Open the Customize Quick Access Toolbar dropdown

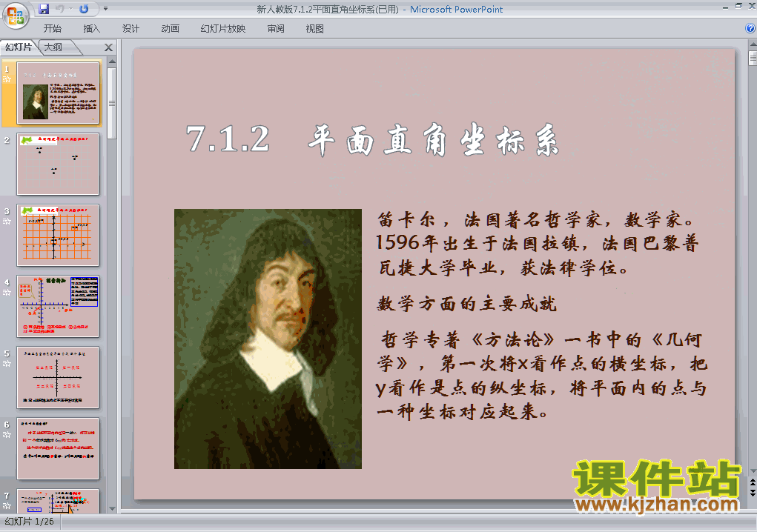coord(106,9)
